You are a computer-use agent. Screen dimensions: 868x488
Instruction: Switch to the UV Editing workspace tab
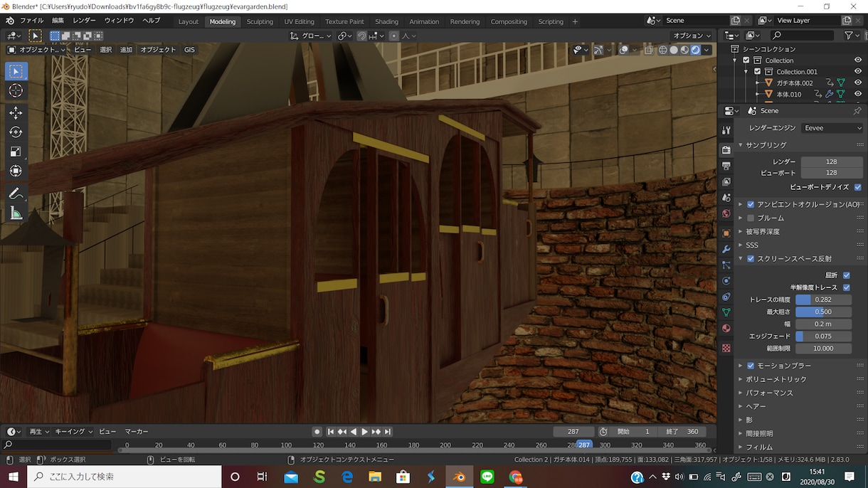coord(299,21)
